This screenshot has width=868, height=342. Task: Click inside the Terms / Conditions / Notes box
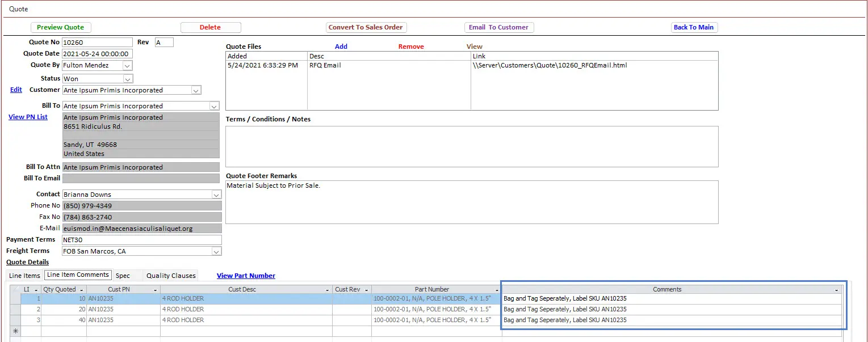pyautogui.click(x=472, y=146)
